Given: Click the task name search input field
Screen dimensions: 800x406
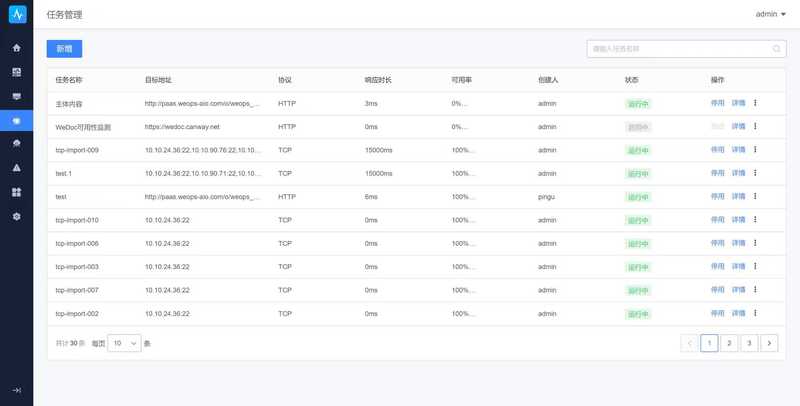Looking at the screenshot, I should click(678, 48).
